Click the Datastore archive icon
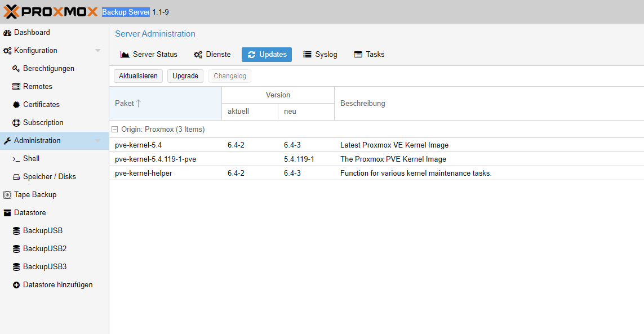 pos(7,213)
